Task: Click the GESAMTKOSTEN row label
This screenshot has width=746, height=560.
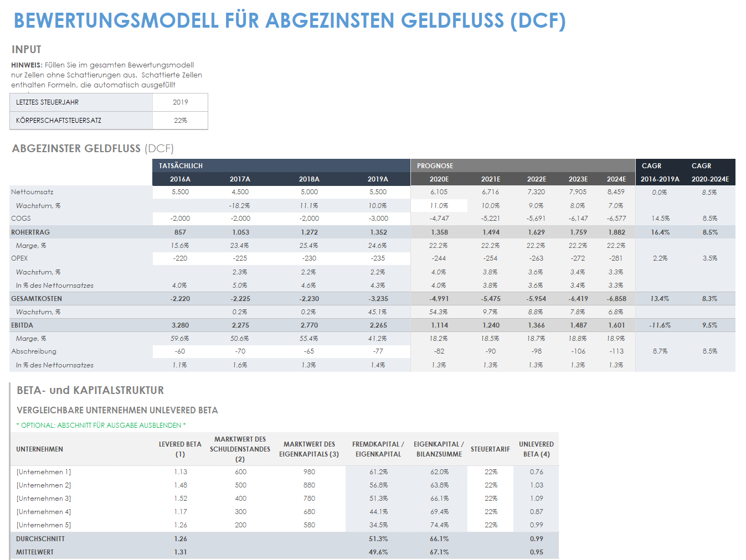Action: [37, 299]
